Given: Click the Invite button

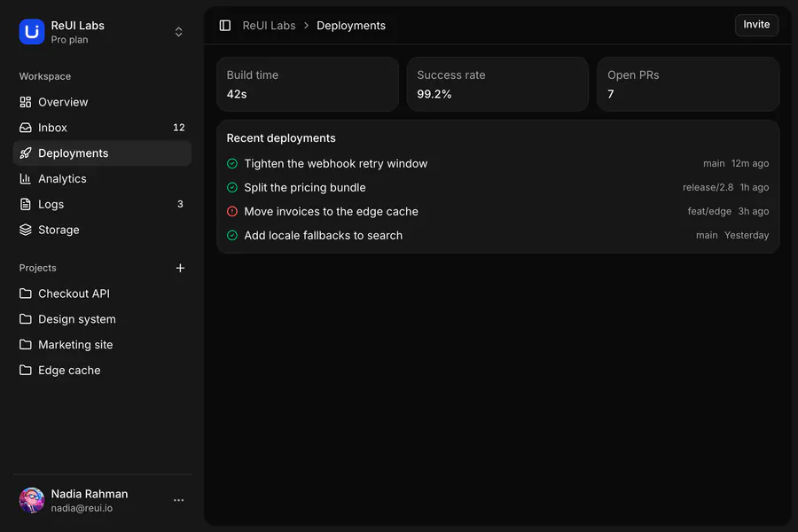Looking at the screenshot, I should [x=756, y=25].
